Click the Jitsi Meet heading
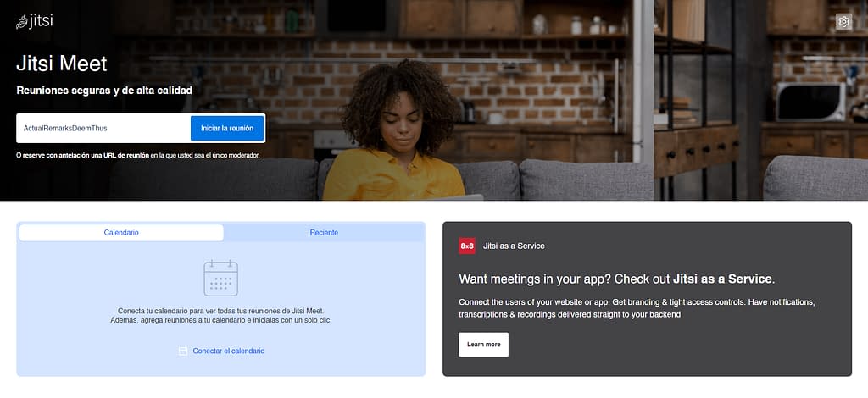Viewport: 868px width, 398px height. tap(61, 64)
